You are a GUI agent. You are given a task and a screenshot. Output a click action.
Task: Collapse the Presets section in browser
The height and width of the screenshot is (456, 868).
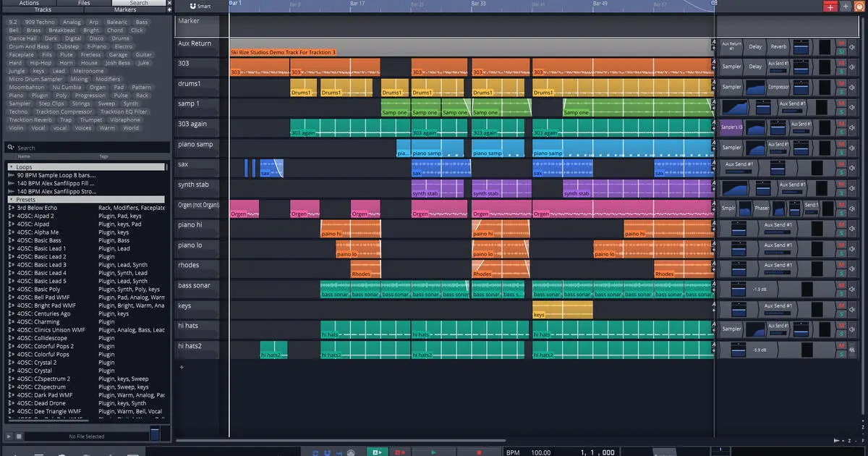tap(11, 200)
